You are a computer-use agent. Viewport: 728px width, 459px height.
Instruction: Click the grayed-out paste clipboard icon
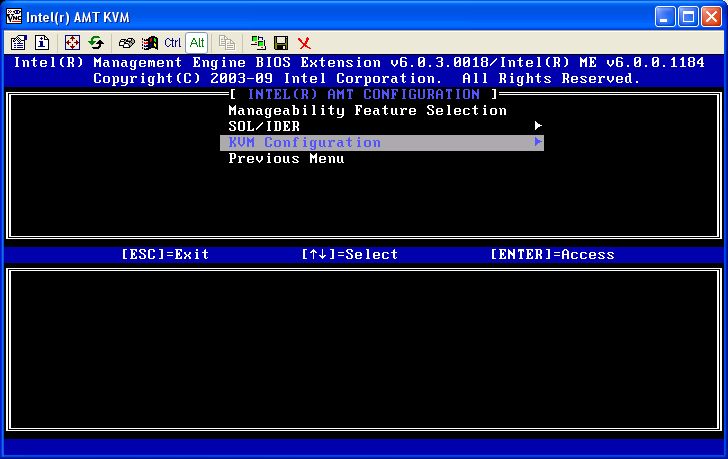(227, 43)
